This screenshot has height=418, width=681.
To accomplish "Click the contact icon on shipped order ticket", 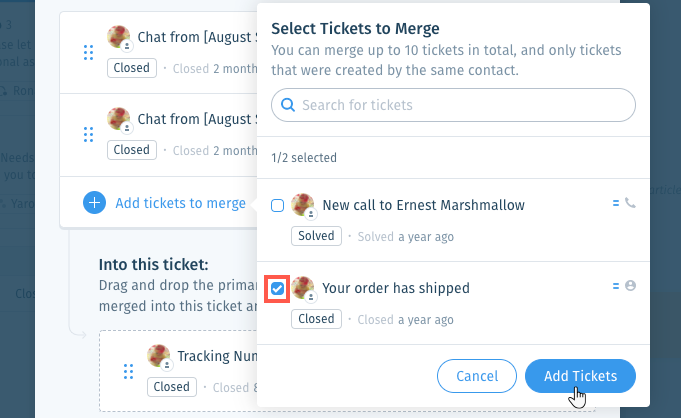I will click(x=630, y=285).
